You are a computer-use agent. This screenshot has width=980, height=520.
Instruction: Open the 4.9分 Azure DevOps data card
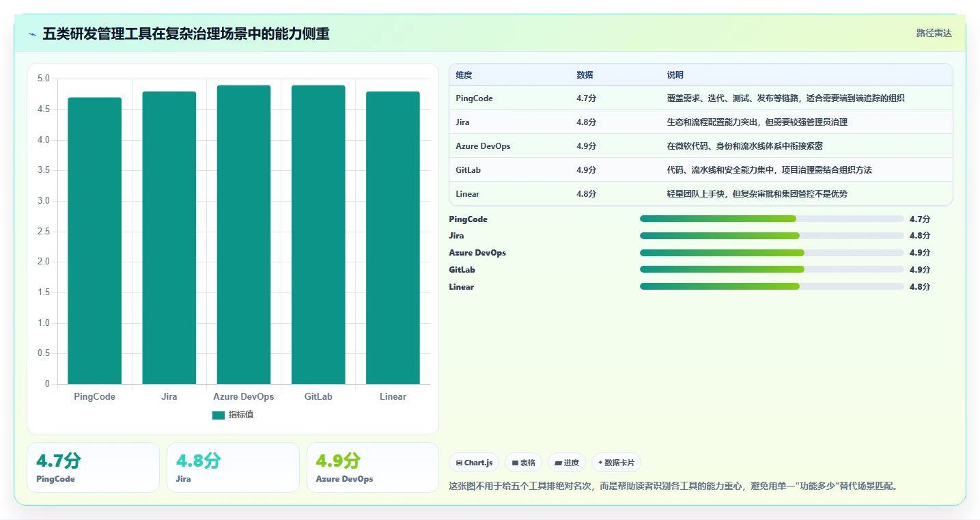[373, 467]
